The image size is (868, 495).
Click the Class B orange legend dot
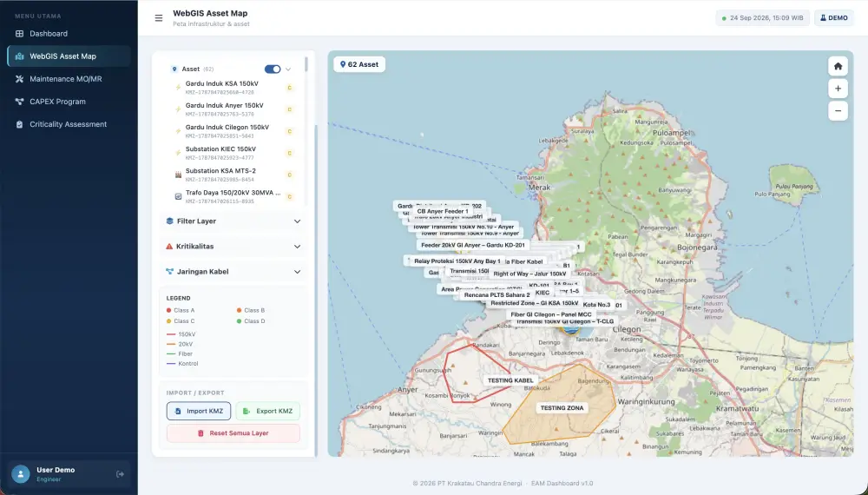[240, 311]
